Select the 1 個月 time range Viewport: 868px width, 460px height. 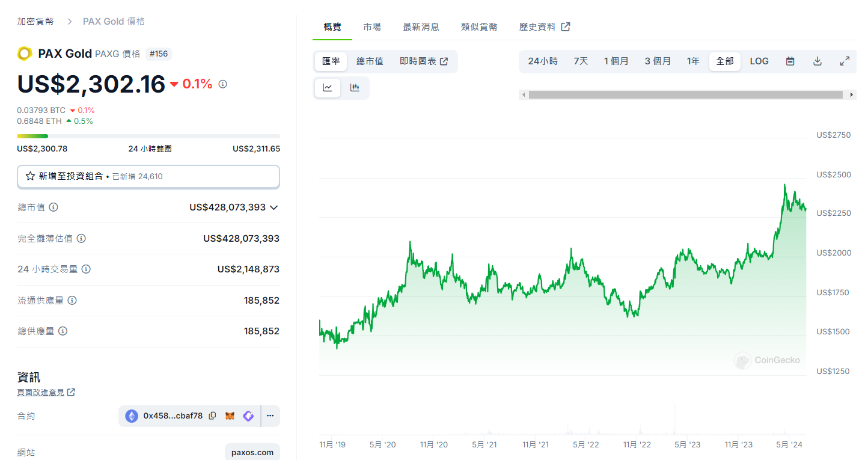(x=616, y=61)
